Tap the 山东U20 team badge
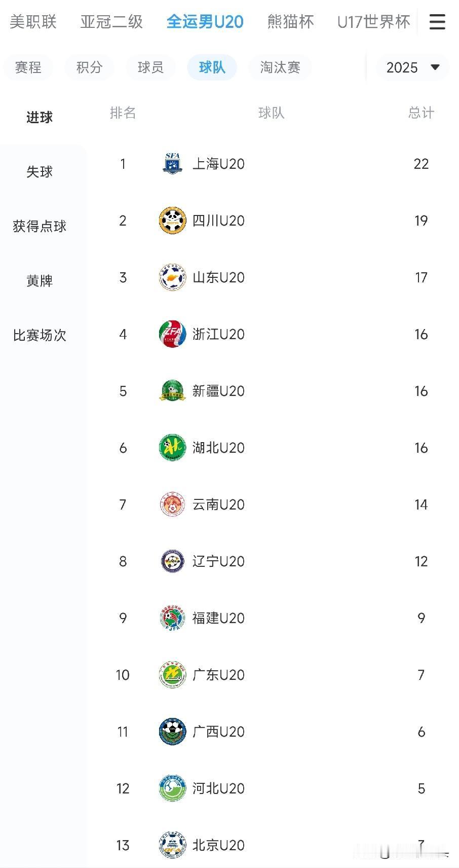This screenshot has height=868, width=459. point(172,277)
